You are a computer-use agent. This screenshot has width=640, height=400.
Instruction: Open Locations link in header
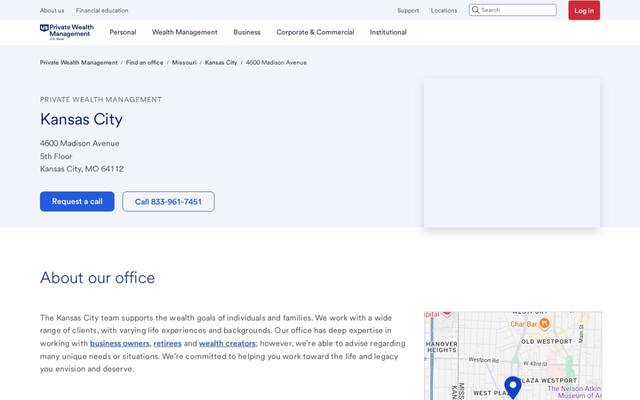tap(444, 10)
